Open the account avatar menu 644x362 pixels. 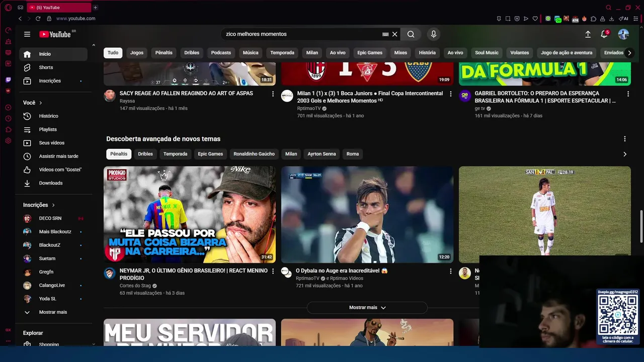[x=623, y=34]
